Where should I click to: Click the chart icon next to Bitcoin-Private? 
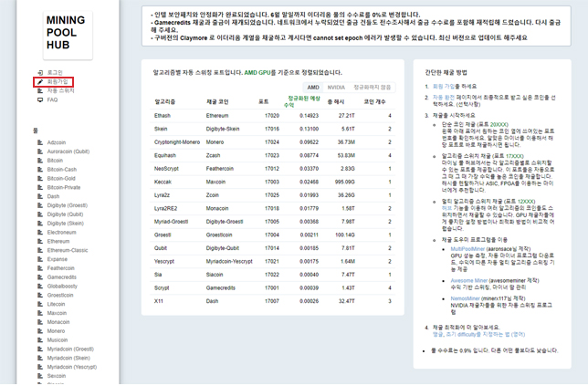(x=40, y=187)
